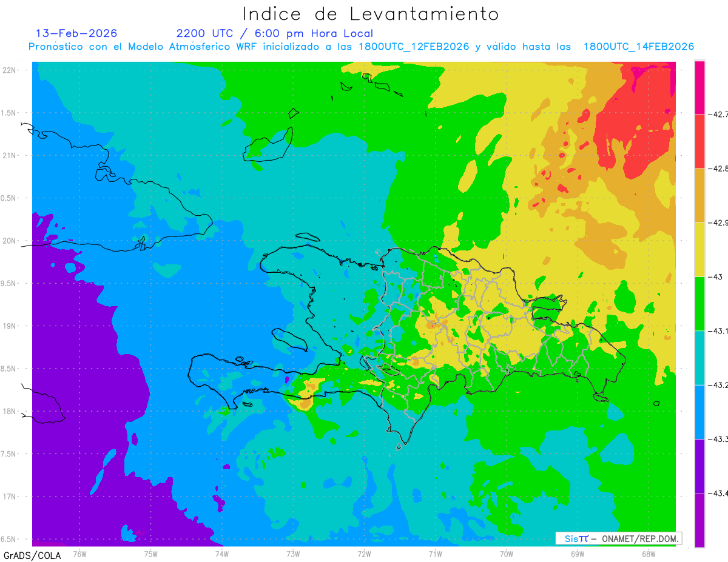Click the '75W' longitude label
The width and height of the screenshot is (728, 562).
pyautogui.click(x=151, y=554)
